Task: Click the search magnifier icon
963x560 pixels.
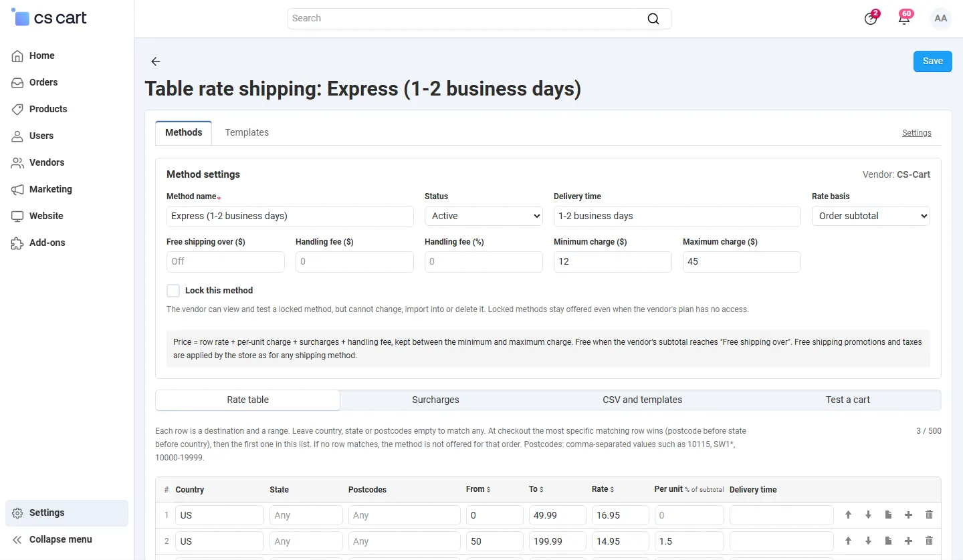Action: (653, 19)
